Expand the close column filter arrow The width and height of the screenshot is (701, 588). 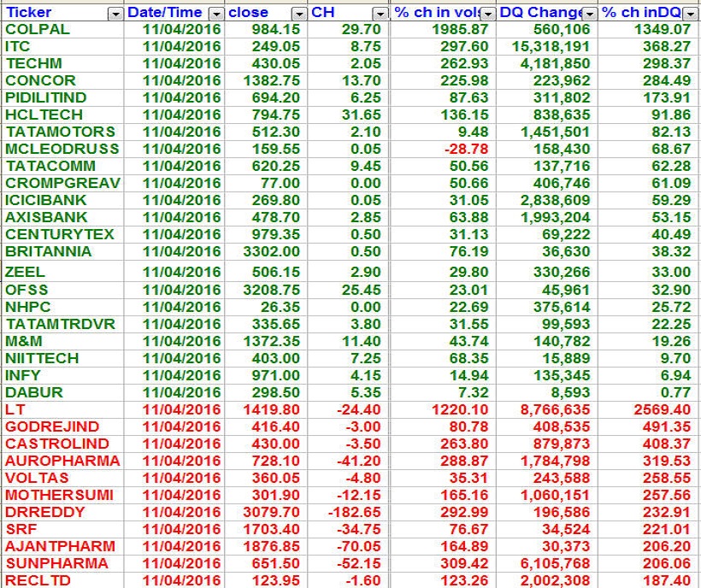298,14
